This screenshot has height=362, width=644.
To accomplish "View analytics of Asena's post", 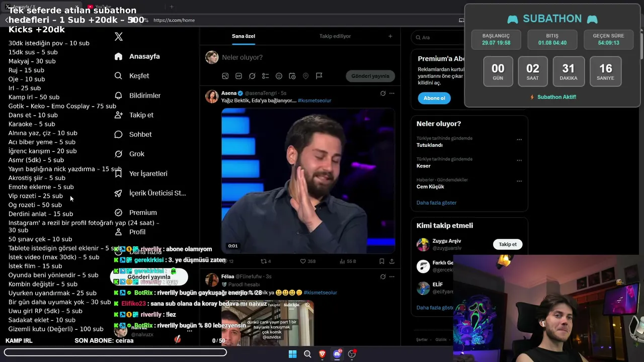I will [348, 261].
